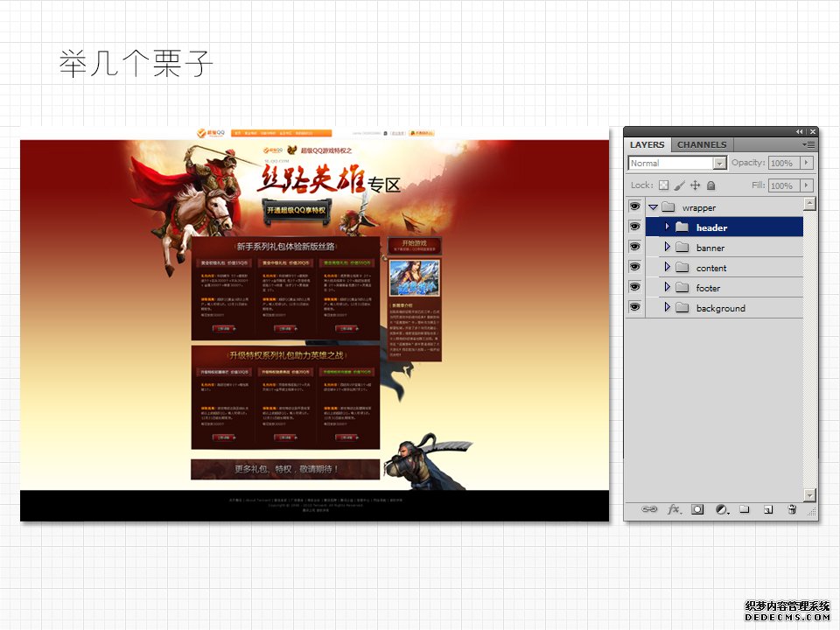Create a new layer

768,509
